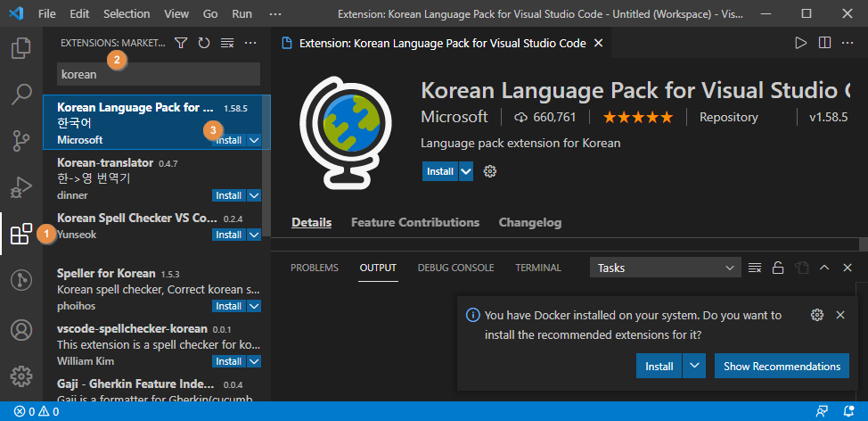868x421 pixels.
Task: Open the Extensions view icon
Action: click(21, 235)
